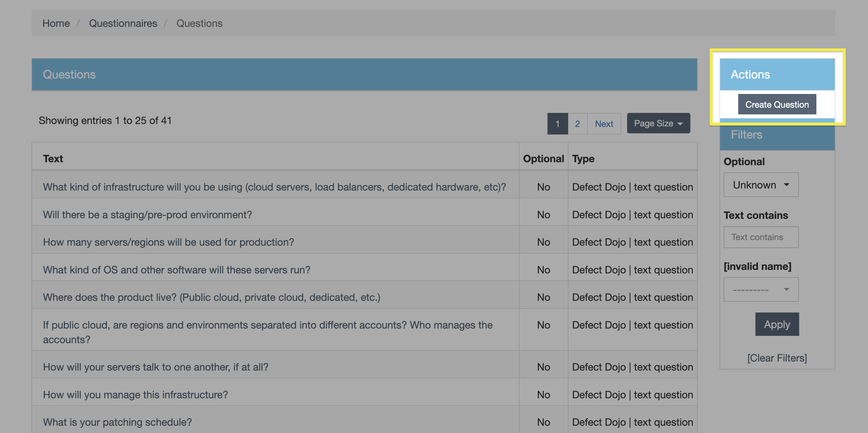Open the OS and other software question
The height and width of the screenshot is (433, 868).
pyautogui.click(x=176, y=270)
